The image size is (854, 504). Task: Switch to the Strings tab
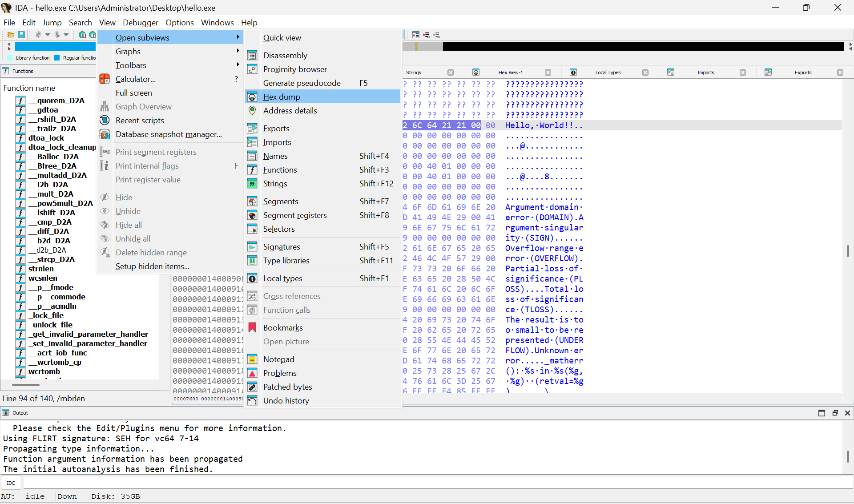click(x=413, y=72)
